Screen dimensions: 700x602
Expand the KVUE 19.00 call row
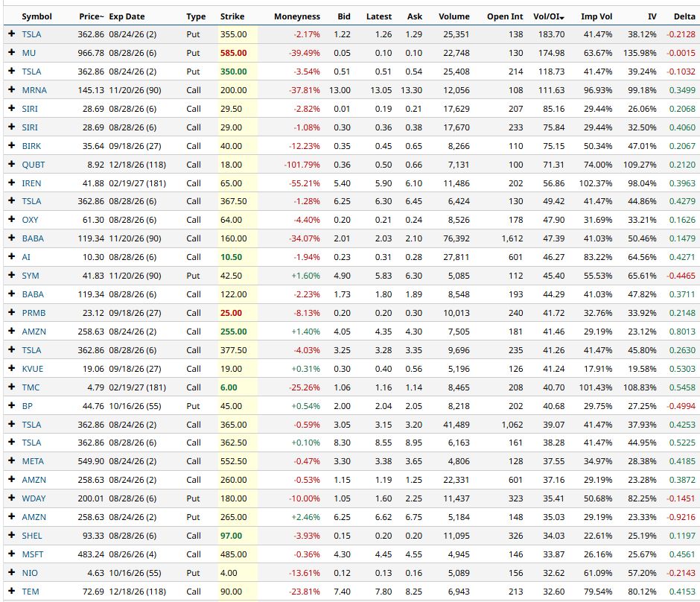(x=12, y=369)
